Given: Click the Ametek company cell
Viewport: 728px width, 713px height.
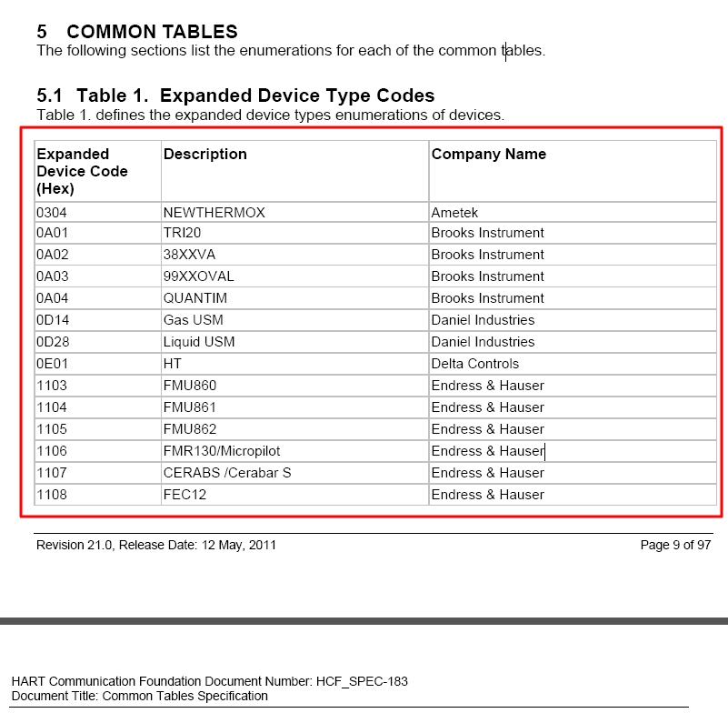Looking at the screenshot, I should [x=454, y=213].
